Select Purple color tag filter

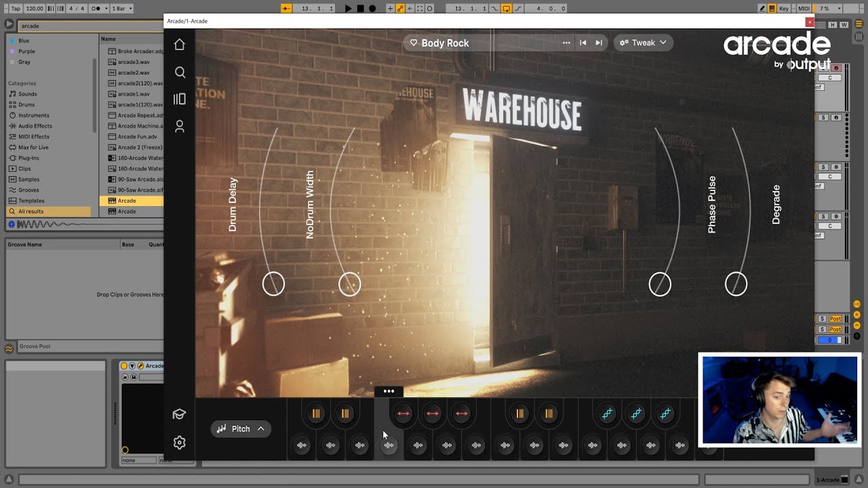click(x=26, y=52)
